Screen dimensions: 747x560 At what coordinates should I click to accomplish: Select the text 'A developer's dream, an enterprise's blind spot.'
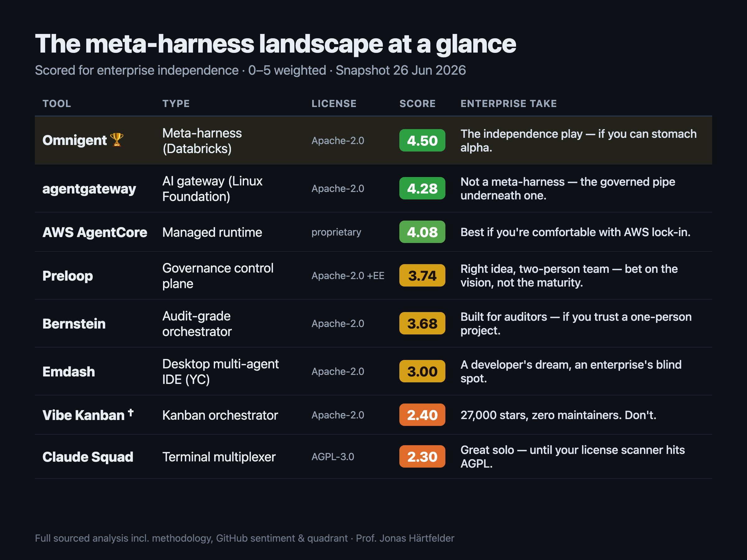coord(571,372)
